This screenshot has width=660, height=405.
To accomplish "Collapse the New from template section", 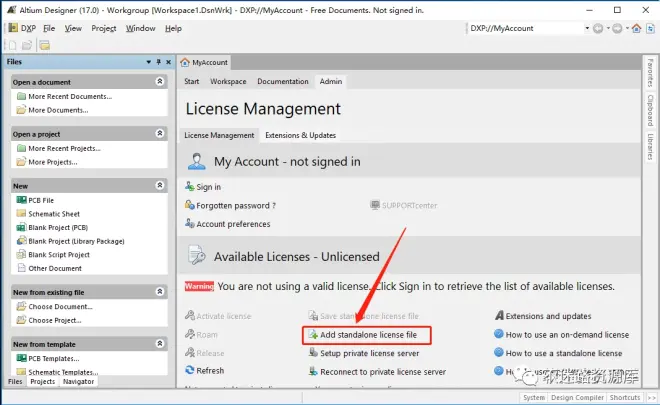I will [x=160, y=344].
